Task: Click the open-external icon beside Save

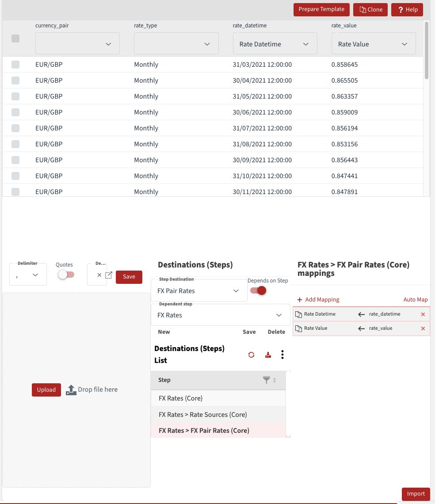Action: (x=109, y=275)
